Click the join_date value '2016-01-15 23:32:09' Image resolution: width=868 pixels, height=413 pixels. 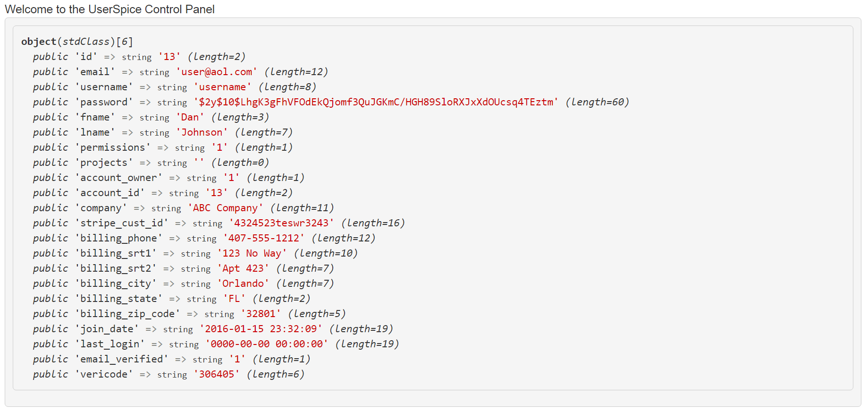(261, 329)
